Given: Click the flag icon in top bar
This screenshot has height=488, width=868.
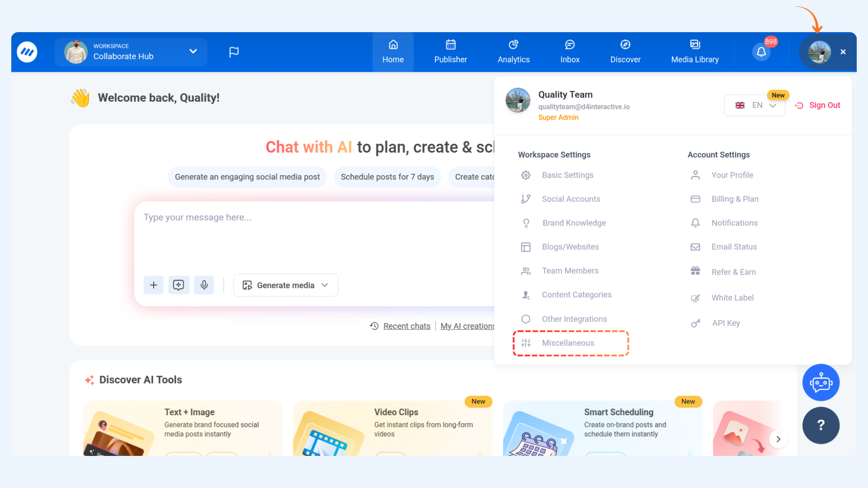Looking at the screenshot, I should (x=234, y=52).
